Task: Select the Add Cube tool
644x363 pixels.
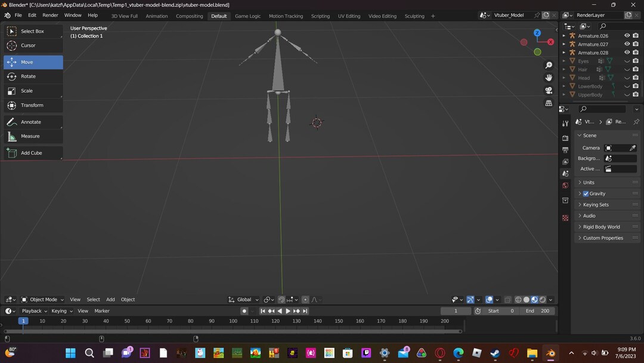Action: (x=33, y=153)
